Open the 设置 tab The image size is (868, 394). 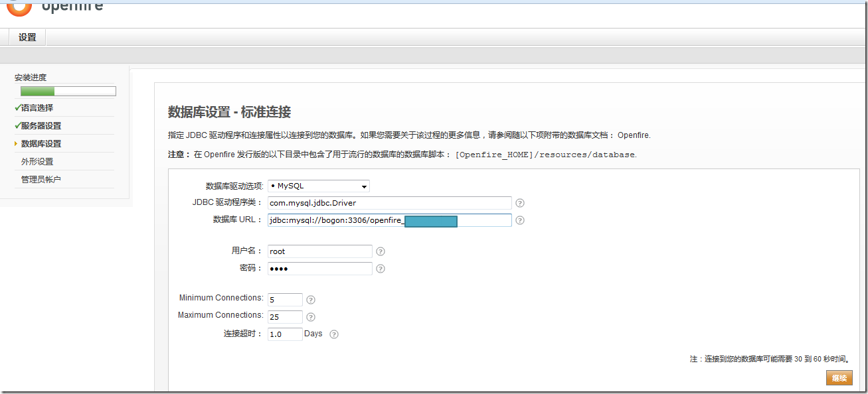(27, 37)
